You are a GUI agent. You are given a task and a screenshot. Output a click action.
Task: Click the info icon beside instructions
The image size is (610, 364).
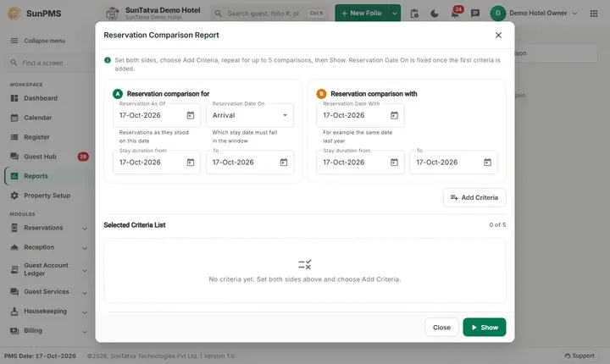click(108, 60)
